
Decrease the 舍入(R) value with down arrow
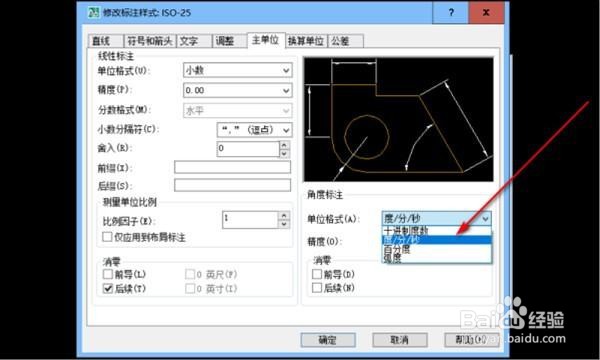click(284, 153)
